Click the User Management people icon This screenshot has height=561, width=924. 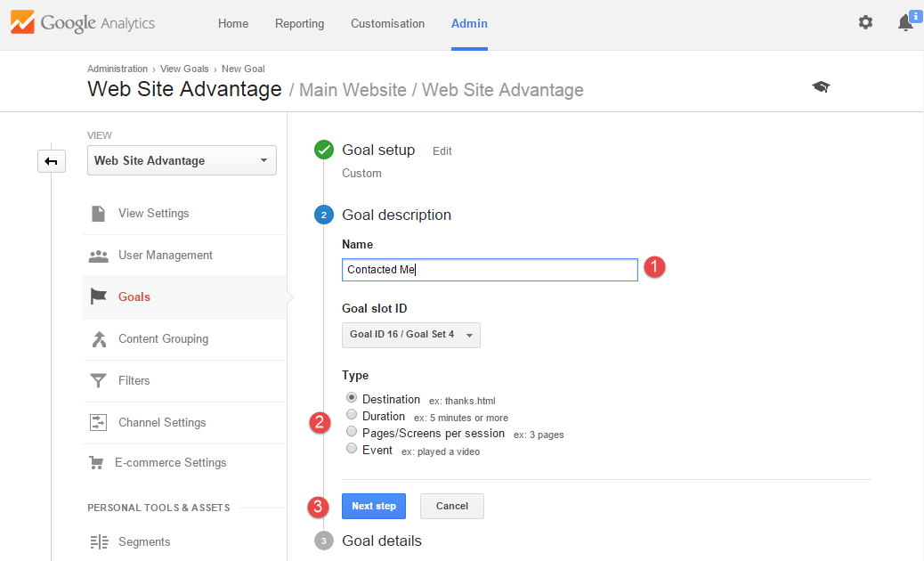99,256
